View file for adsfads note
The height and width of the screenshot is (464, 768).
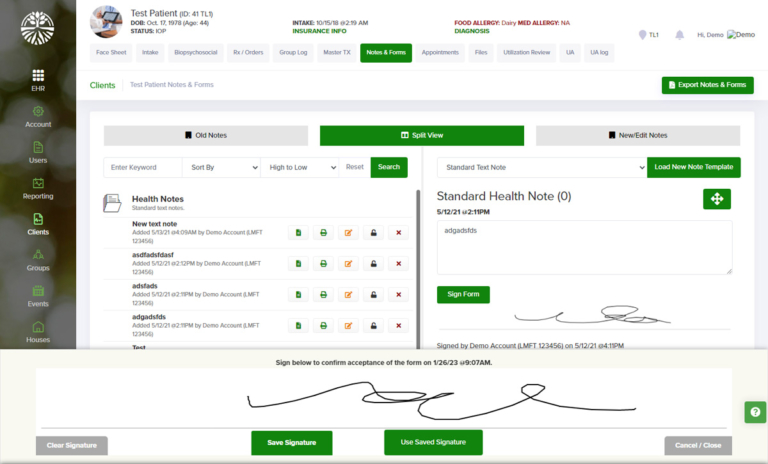(x=298, y=294)
